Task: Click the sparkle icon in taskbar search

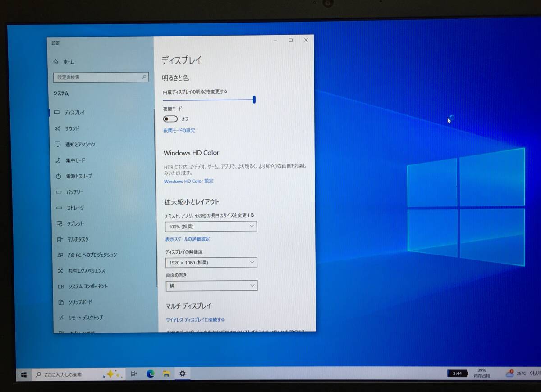Action: 112,374
